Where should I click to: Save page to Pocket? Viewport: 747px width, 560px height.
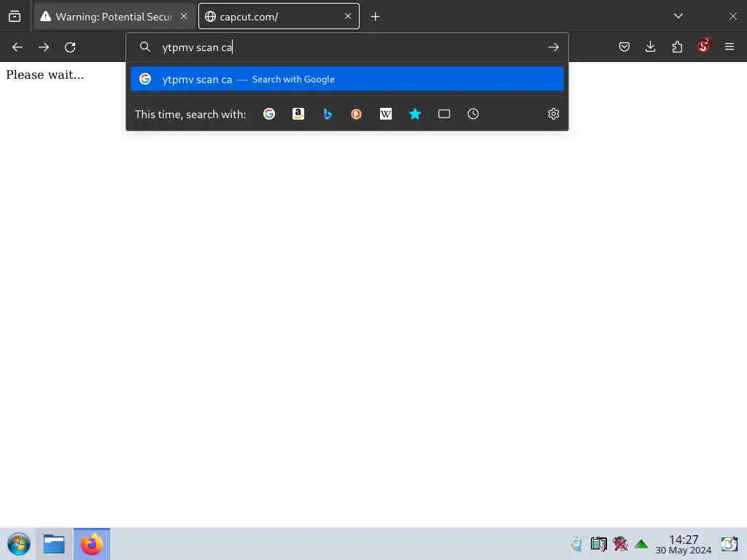click(x=624, y=47)
